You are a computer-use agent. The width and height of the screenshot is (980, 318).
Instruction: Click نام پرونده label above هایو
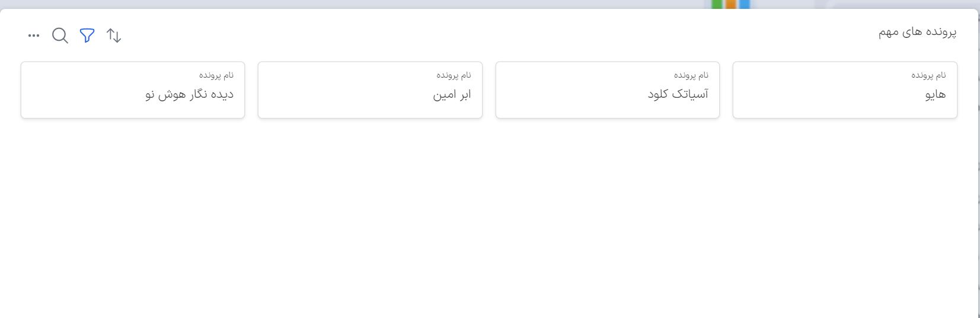coord(928,75)
